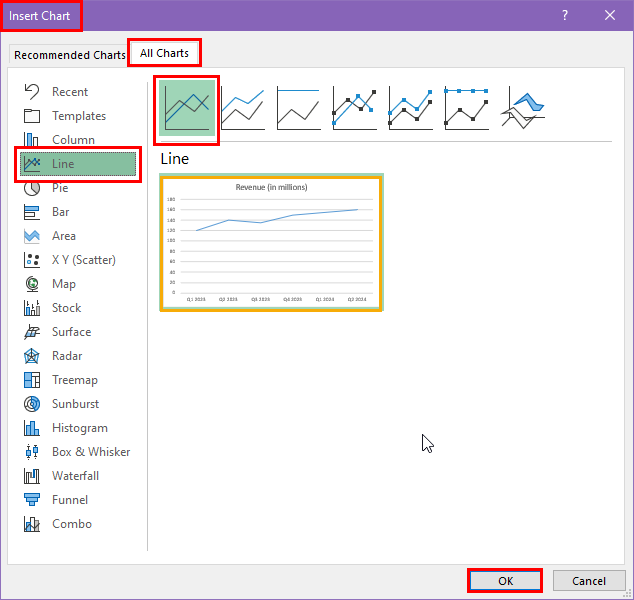Screen dimensions: 634x600
Task: Click the Column chart category icon
Action: tap(31, 139)
